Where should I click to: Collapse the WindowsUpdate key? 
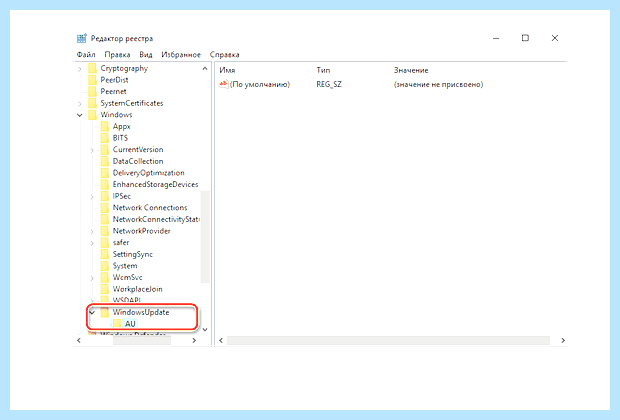pyautogui.click(x=92, y=312)
